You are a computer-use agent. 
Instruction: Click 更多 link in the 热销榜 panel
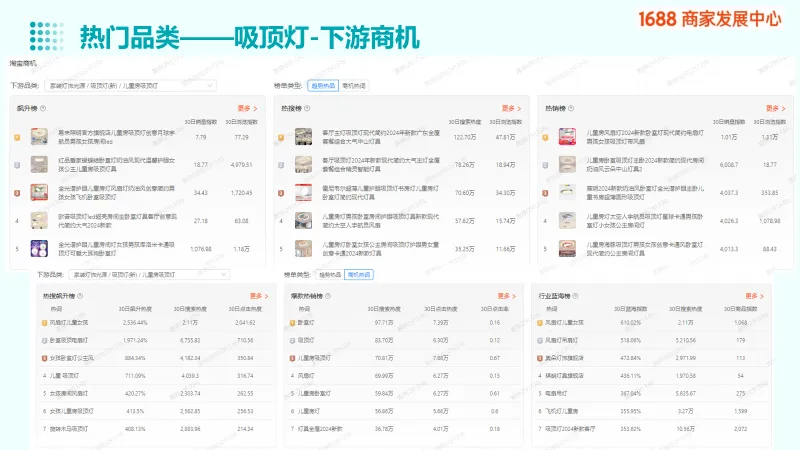(776, 108)
